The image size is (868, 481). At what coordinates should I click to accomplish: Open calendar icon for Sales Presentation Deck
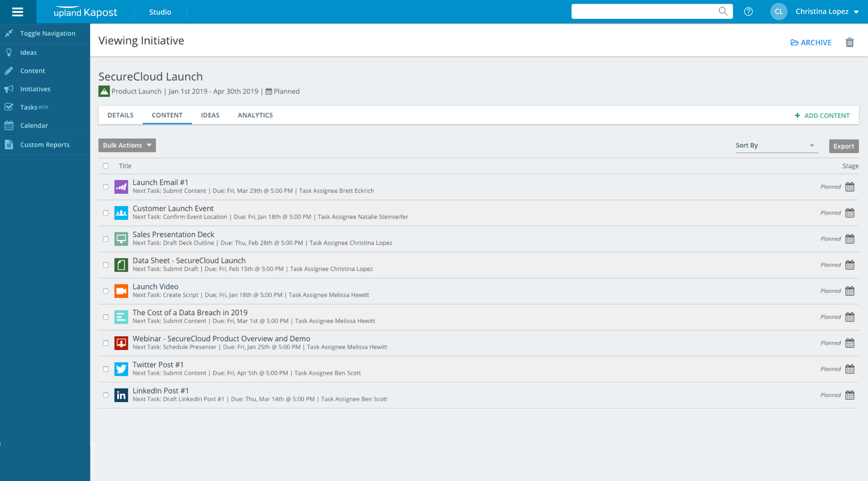click(x=850, y=239)
